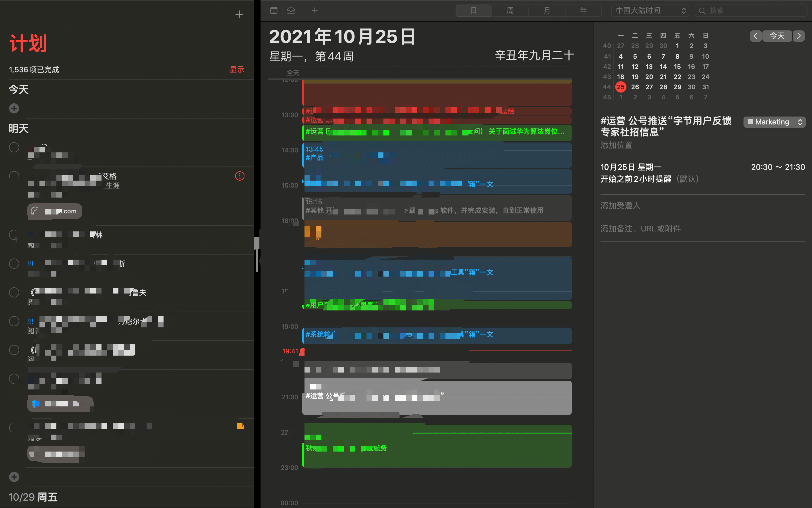Select the 15:15 #其他 event block

[x=437, y=208]
